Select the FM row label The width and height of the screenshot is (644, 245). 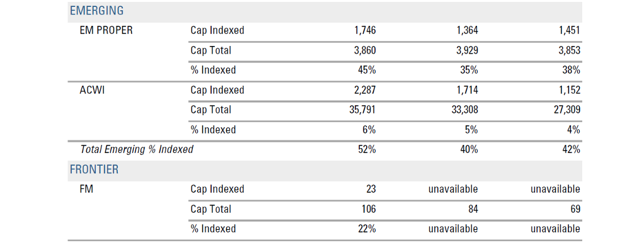(87, 189)
